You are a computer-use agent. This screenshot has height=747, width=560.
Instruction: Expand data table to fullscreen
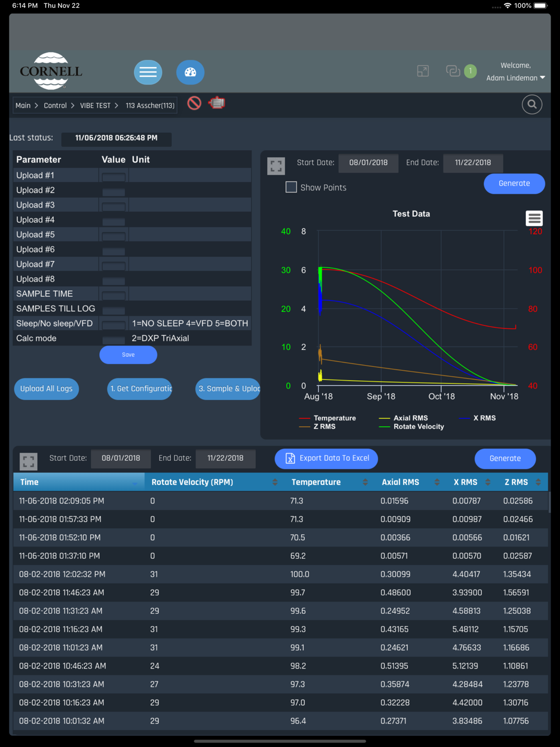(29, 461)
